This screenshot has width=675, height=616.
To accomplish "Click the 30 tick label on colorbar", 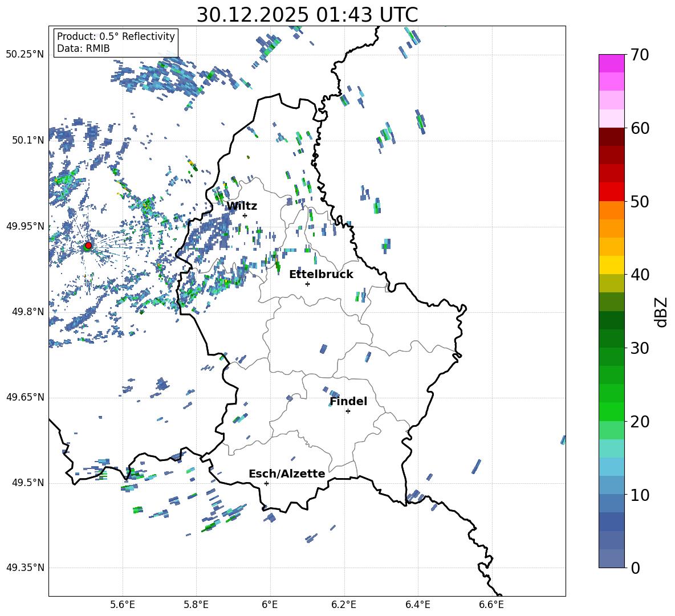I will pyautogui.click(x=640, y=348).
